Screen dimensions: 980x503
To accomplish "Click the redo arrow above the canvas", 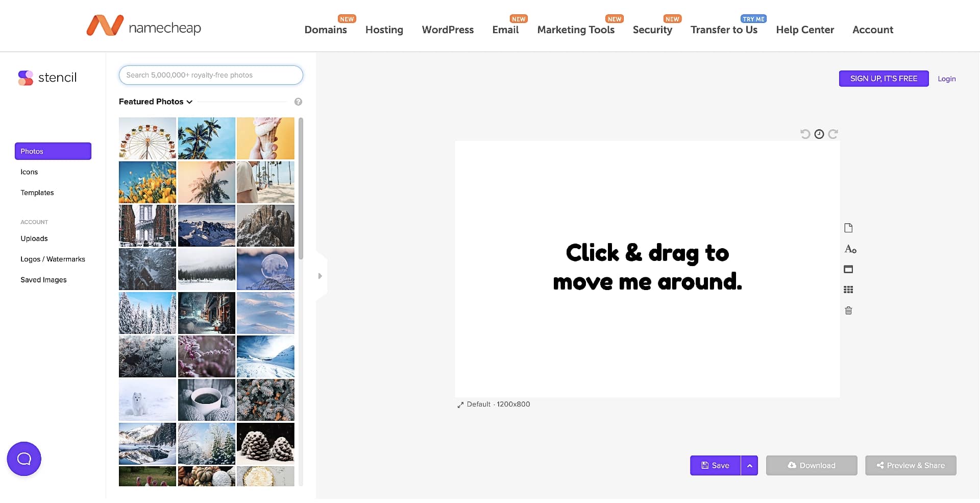I will [x=833, y=134].
